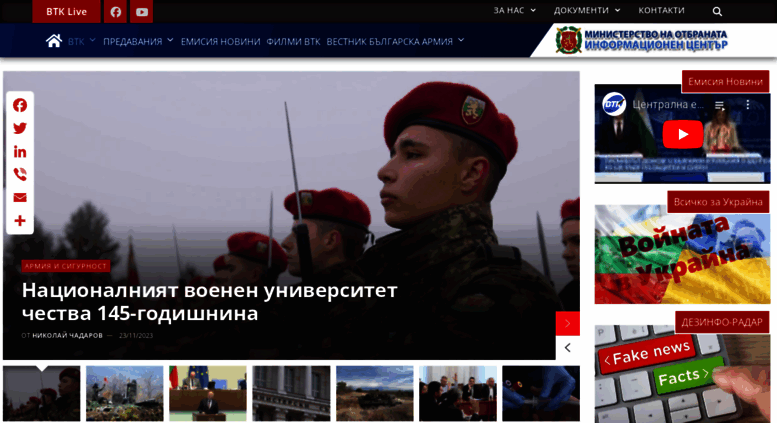Open ЕМИСИЯ НОВИНИ menu item
The image size is (777, 423).
pyautogui.click(x=221, y=42)
